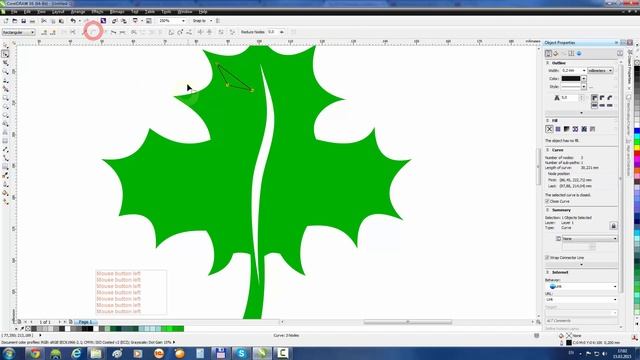Click the Import icon in the toolbar

(x=114, y=21)
